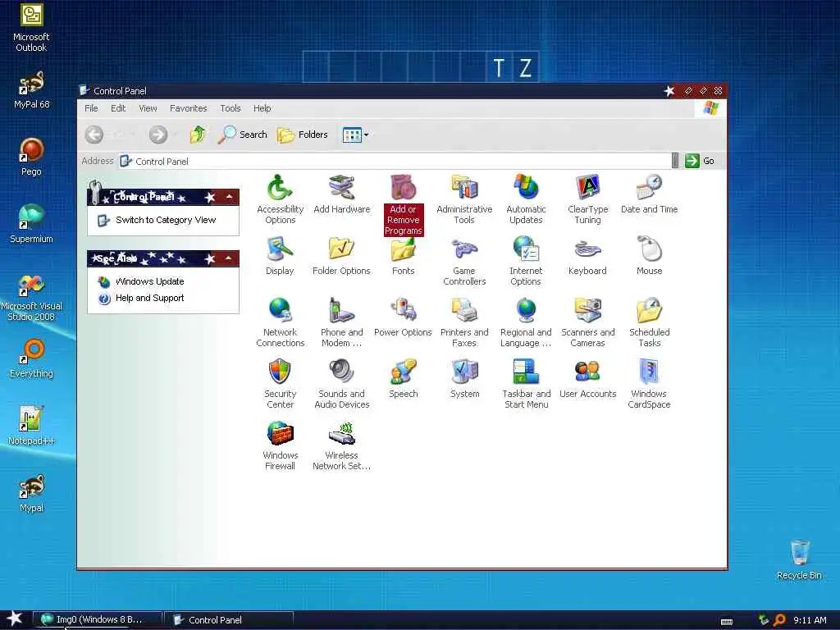Viewport: 840px width, 630px height.
Task: Select Microsoft Visual Studio 2008 shortcut
Action: (31, 297)
